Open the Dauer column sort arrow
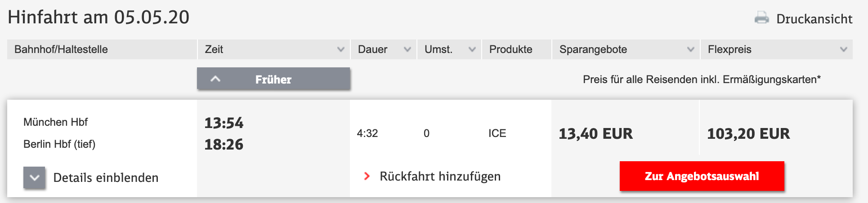Viewport: 868px width, 203px height. [x=407, y=49]
